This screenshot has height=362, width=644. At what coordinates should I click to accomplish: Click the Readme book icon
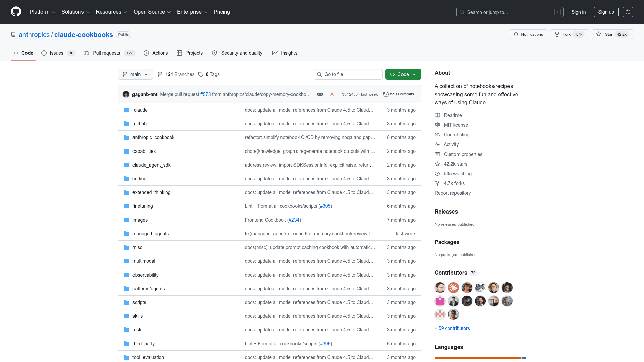click(x=437, y=115)
